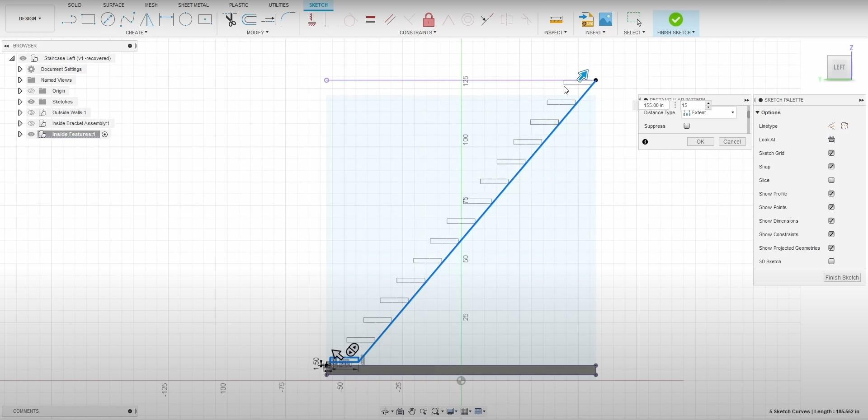Screen dimensions: 868x420
Task: Switch to the SHEET METAL tab
Action: 193,5
